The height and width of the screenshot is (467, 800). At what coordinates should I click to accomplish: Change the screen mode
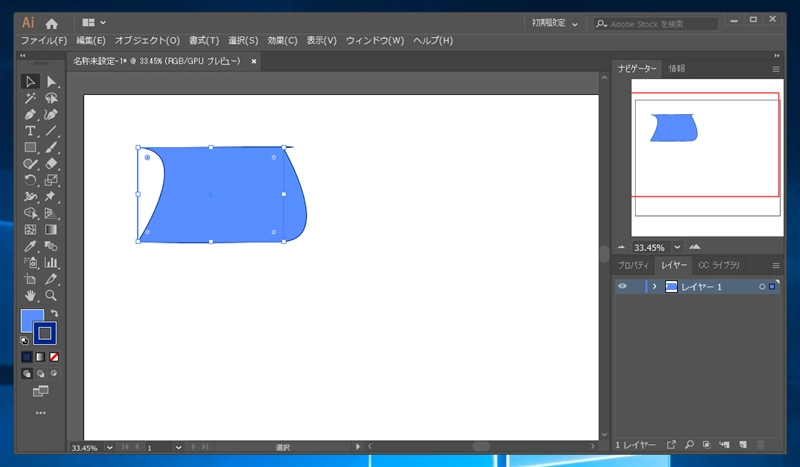point(40,391)
